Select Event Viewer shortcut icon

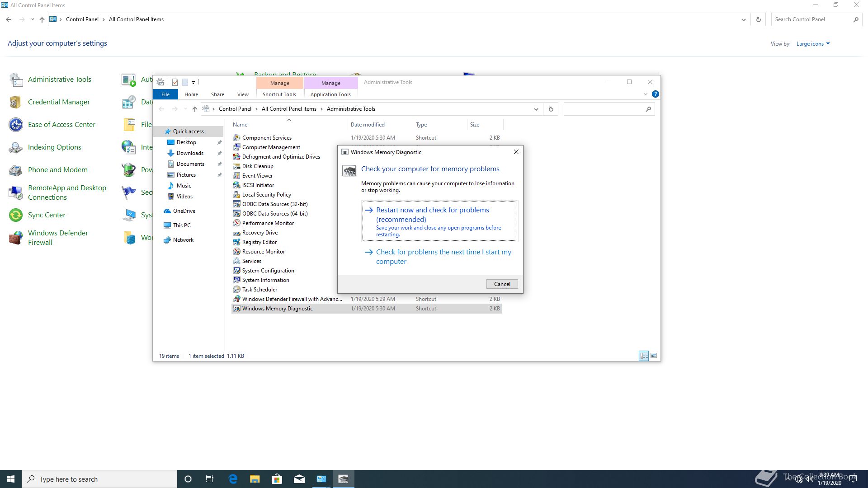click(236, 175)
